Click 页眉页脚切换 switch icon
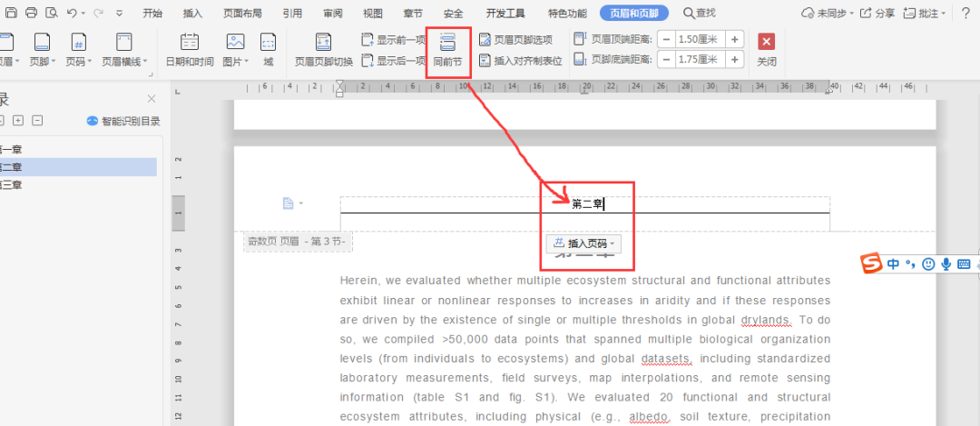This screenshot has height=426, width=980. (324, 49)
